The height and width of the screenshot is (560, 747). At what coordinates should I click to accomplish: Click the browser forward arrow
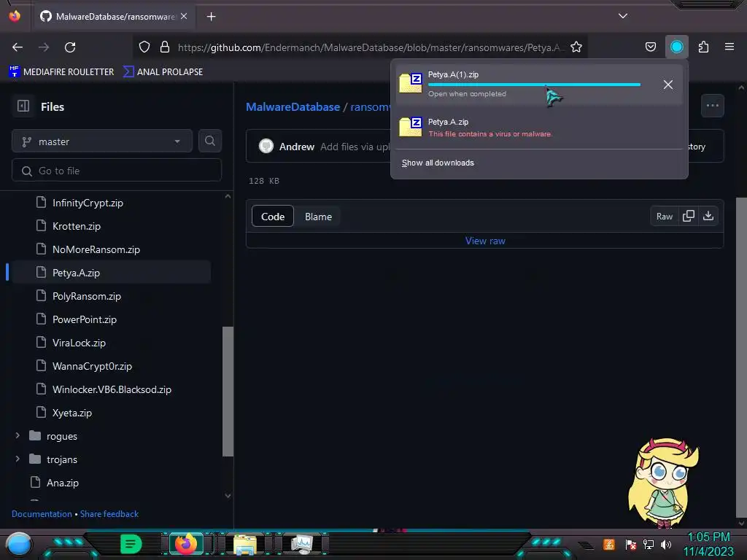click(x=44, y=47)
